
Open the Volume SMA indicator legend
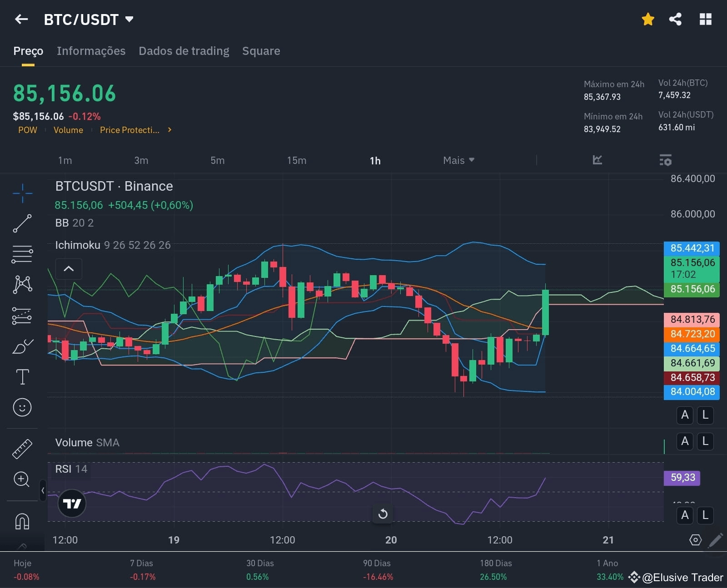click(87, 443)
